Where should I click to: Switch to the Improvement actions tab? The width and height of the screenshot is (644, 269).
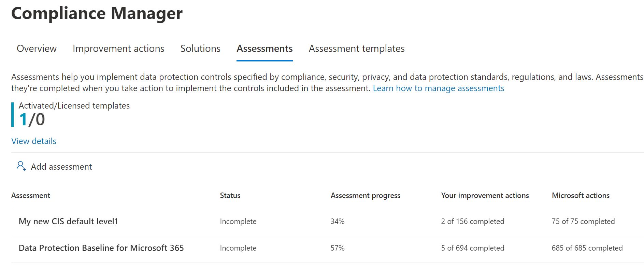pos(118,49)
